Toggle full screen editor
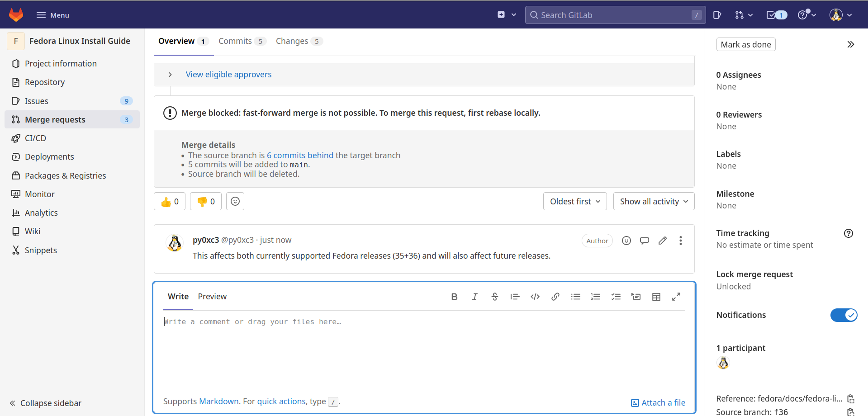Viewport: 868px width, 416px height. click(x=676, y=297)
